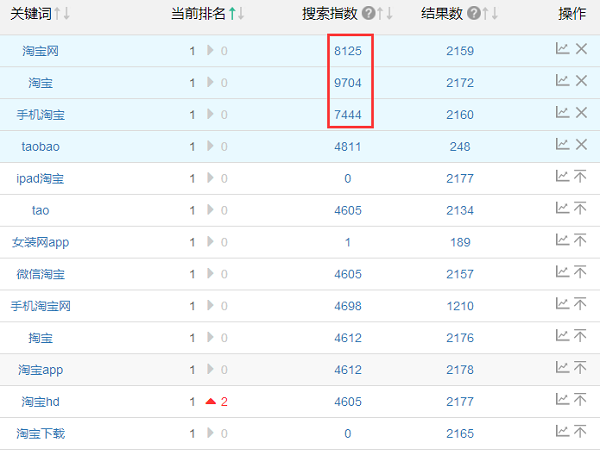Open the ipad淘宝 keyword link

click(40, 179)
